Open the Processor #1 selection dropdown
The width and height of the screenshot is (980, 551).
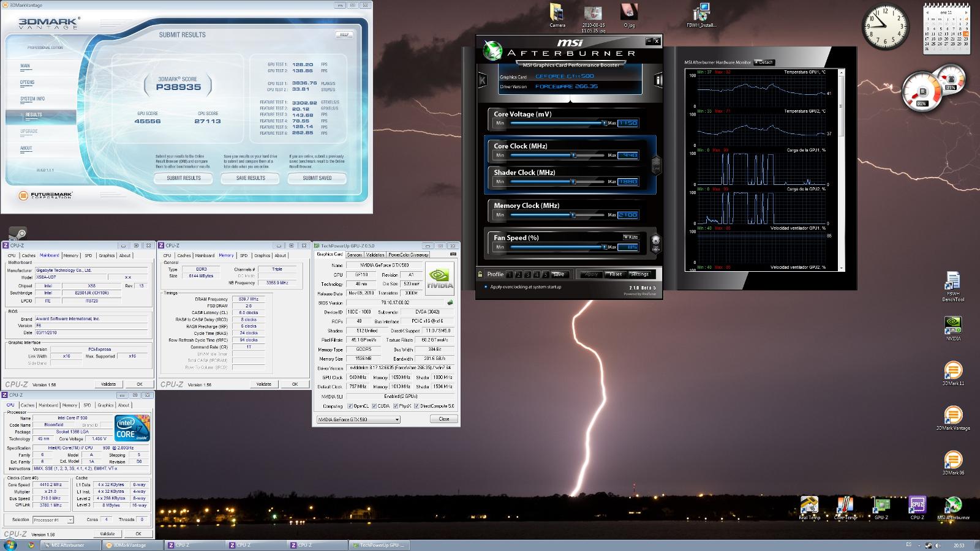point(53,520)
